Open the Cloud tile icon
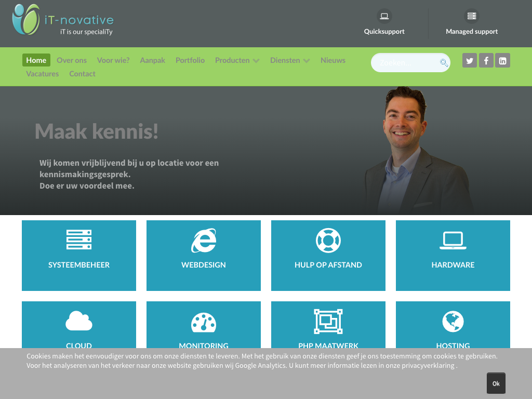The height and width of the screenshot is (399, 532). click(79, 321)
